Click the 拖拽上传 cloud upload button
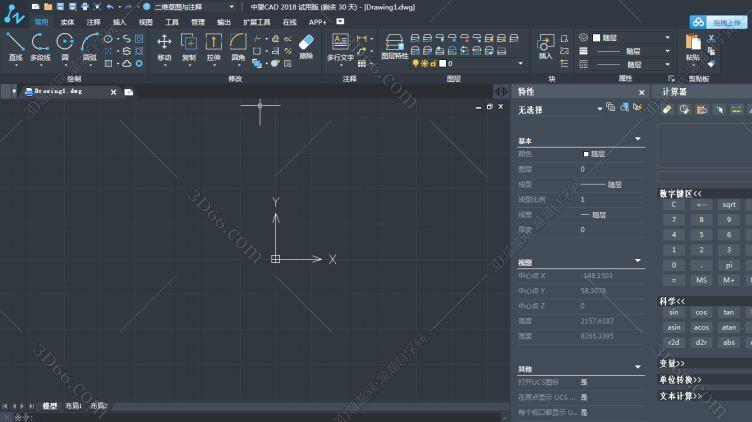 click(718, 21)
